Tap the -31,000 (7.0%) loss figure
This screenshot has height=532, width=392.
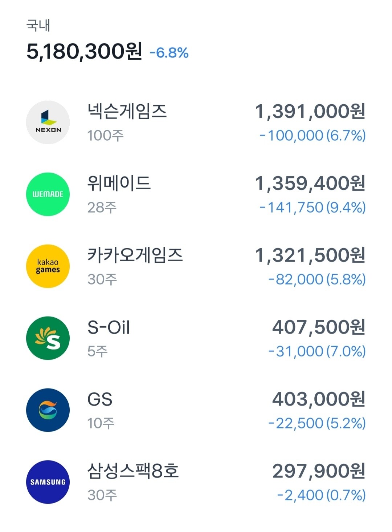pyautogui.click(x=317, y=351)
